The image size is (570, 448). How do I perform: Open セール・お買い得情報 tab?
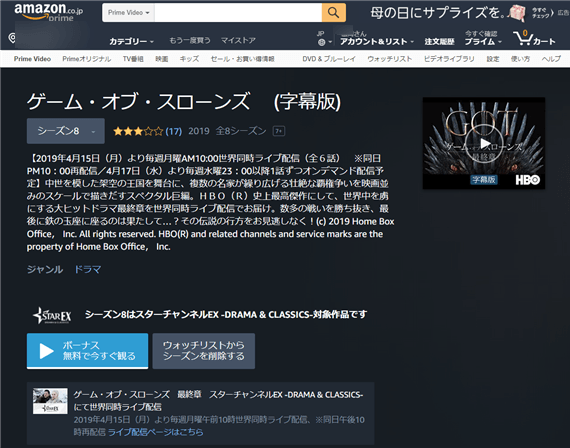click(242, 59)
